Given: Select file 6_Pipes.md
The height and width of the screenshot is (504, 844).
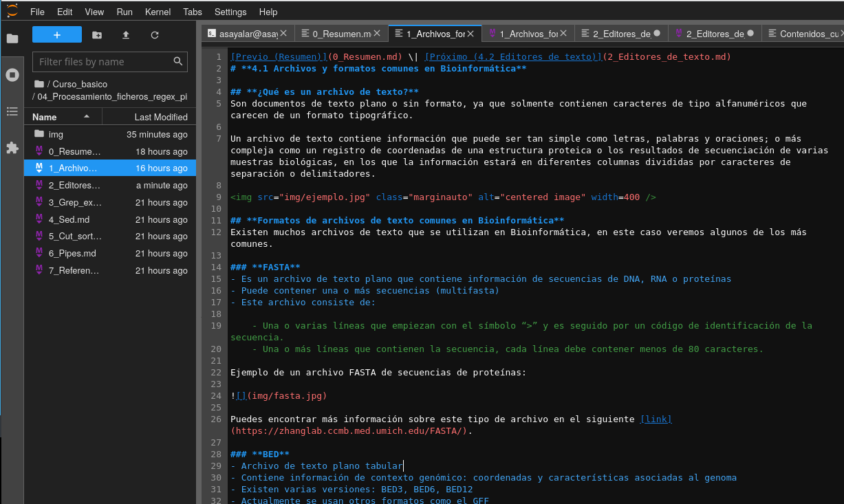Looking at the screenshot, I should (110, 253).
